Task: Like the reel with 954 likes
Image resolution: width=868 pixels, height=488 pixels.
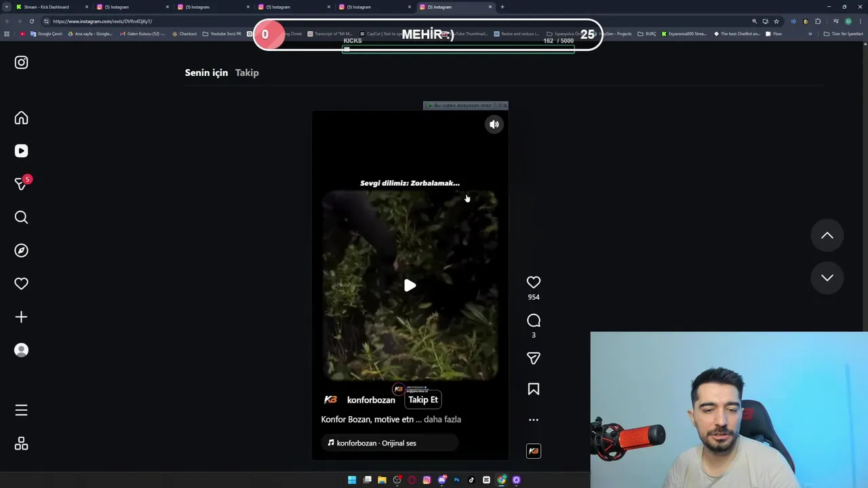Action: click(x=534, y=282)
